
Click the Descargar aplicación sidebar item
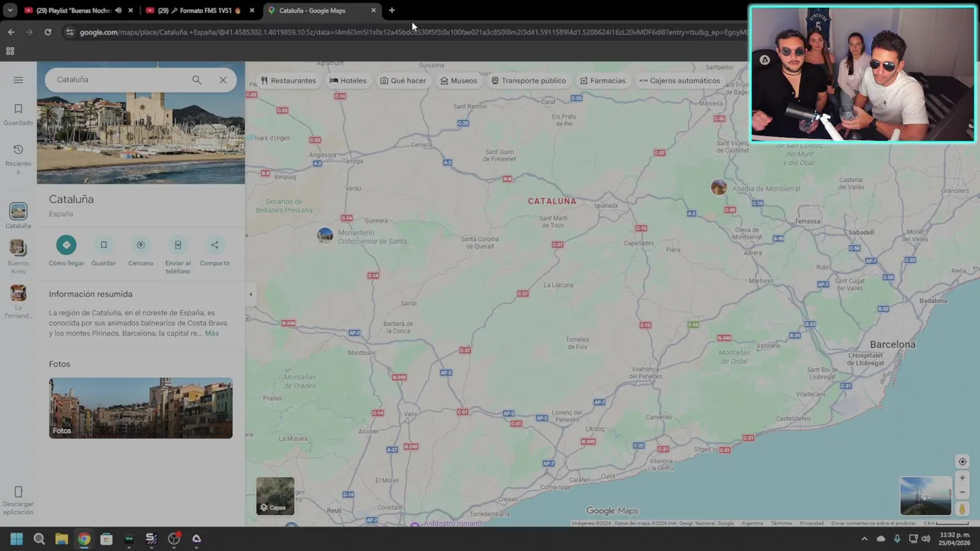click(x=18, y=500)
